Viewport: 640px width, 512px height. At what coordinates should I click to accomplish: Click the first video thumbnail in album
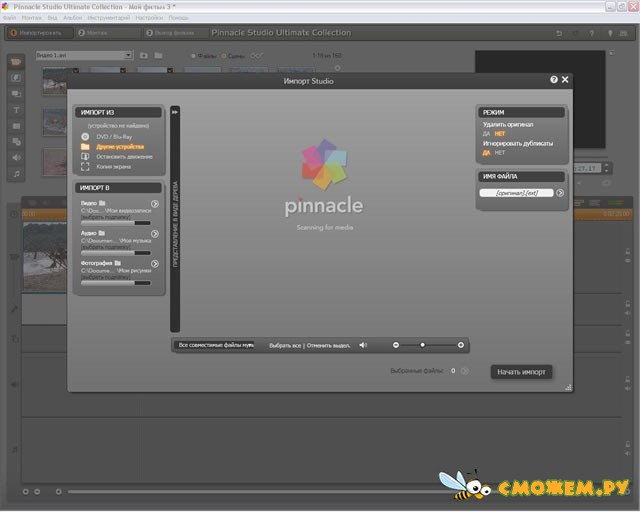coord(55,82)
